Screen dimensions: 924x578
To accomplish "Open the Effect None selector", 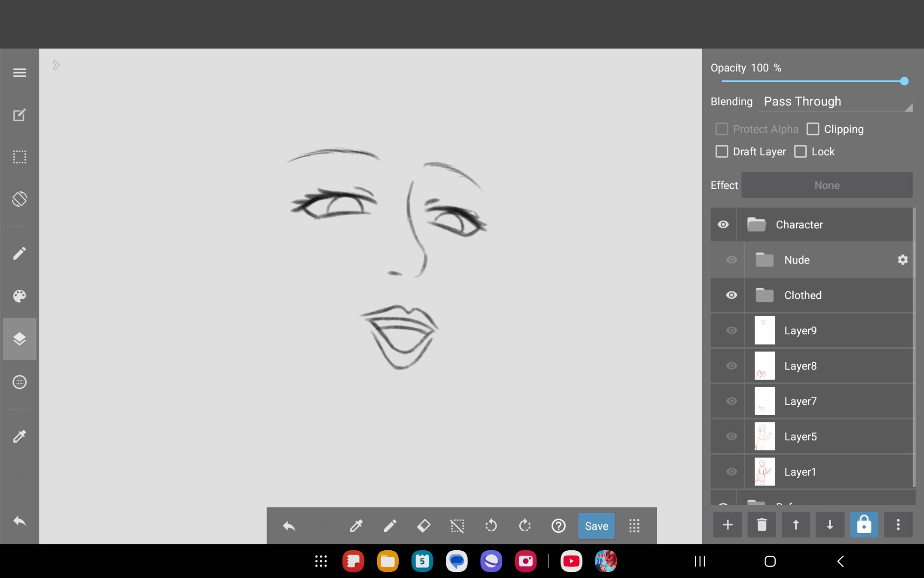I will 827,185.
